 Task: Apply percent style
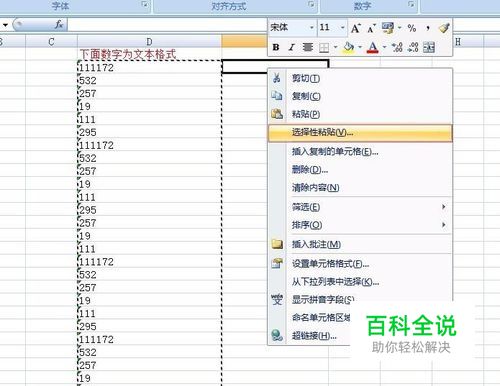(x=412, y=28)
